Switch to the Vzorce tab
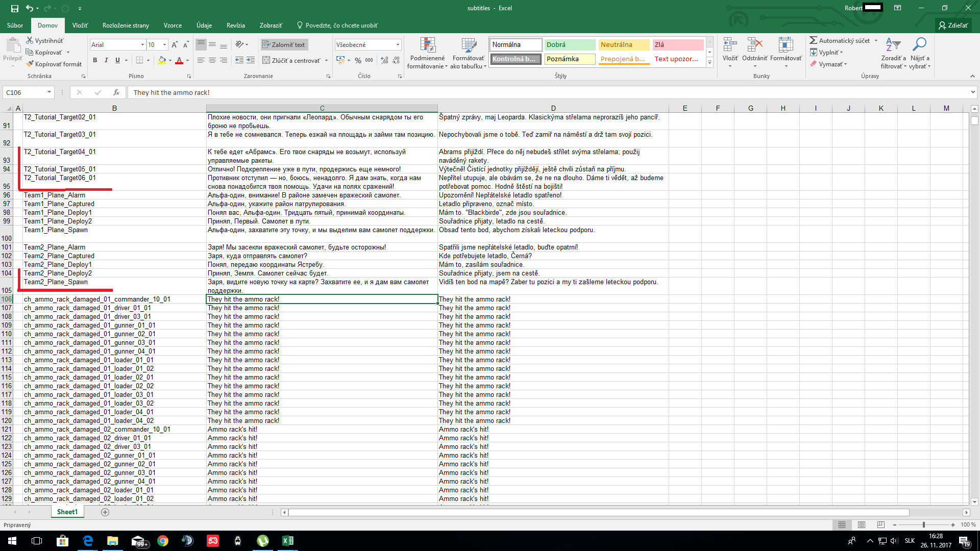This screenshot has height=551, width=980. pos(173,26)
